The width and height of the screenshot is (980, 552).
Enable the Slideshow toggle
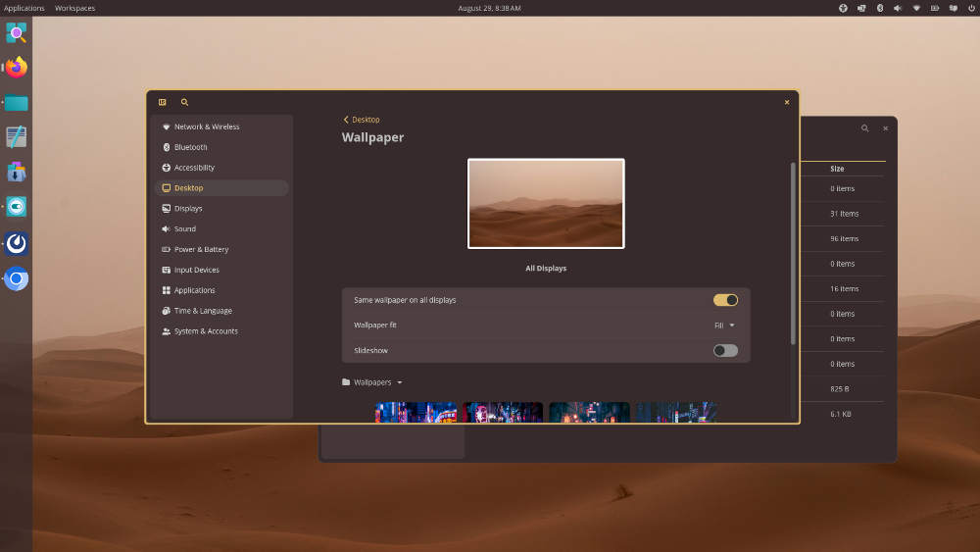click(x=725, y=350)
